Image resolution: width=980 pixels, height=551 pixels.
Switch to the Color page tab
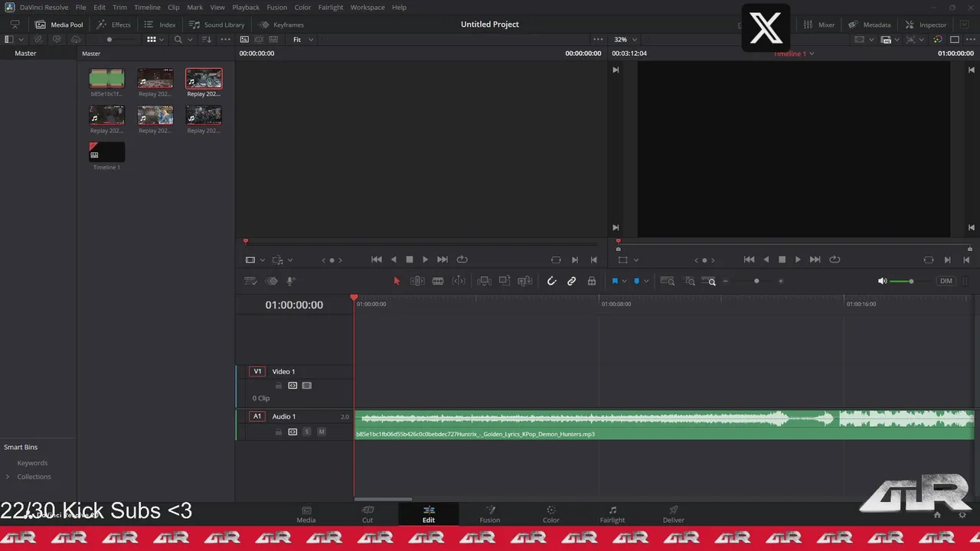551,514
